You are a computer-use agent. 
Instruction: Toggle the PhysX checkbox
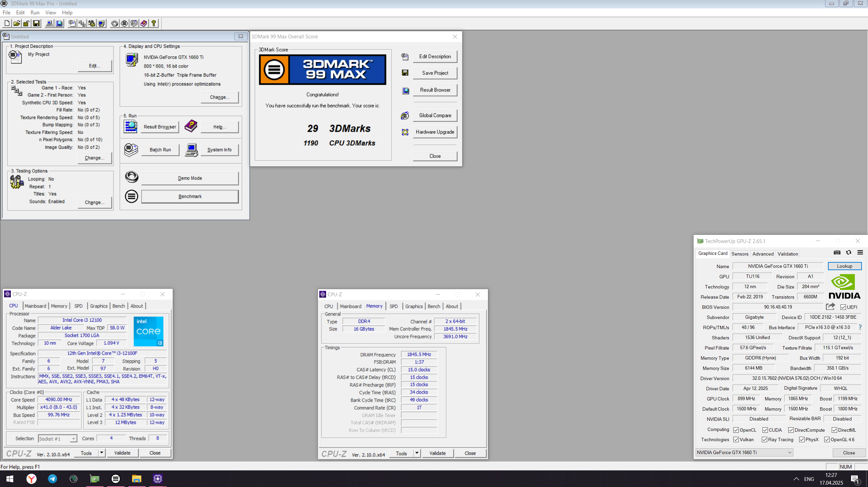coord(802,439)
